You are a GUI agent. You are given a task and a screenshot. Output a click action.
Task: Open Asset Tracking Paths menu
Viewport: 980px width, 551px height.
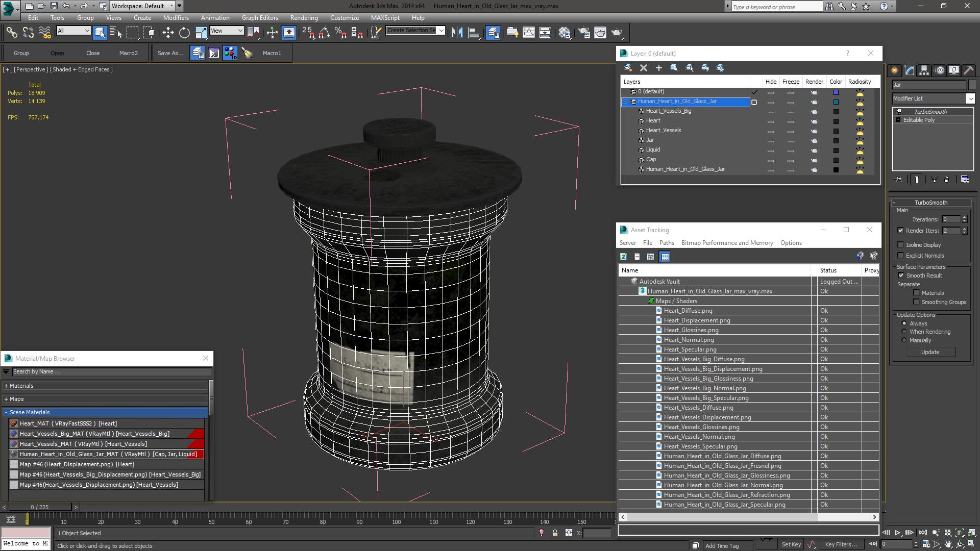(667, 243)
